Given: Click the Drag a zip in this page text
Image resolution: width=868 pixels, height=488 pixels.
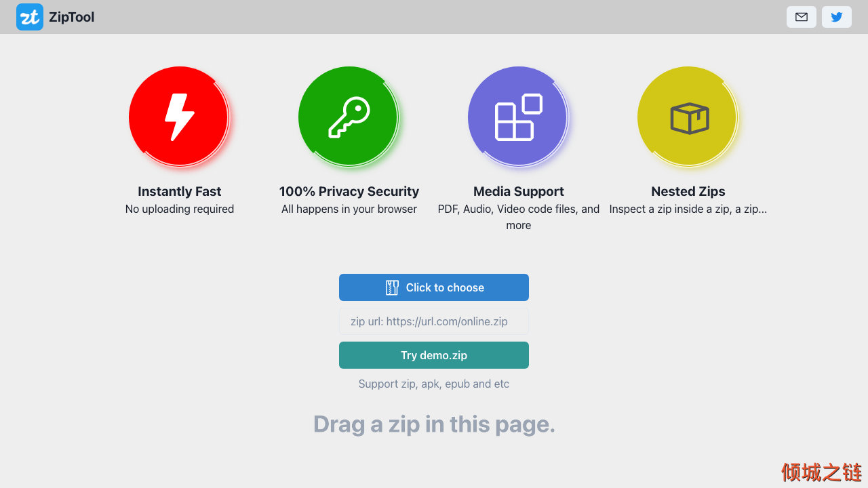Looking at the screenshot, I should coord(434,424).
